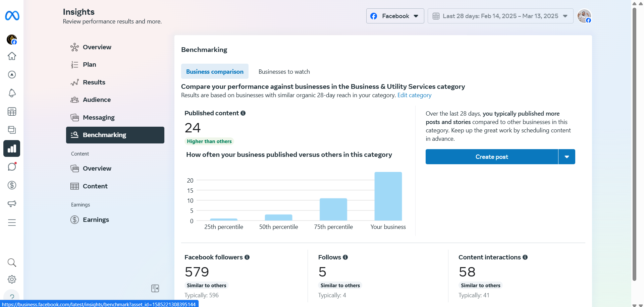Click the 58 content interactions value
The image size is (644, 307).
point(467,272)
